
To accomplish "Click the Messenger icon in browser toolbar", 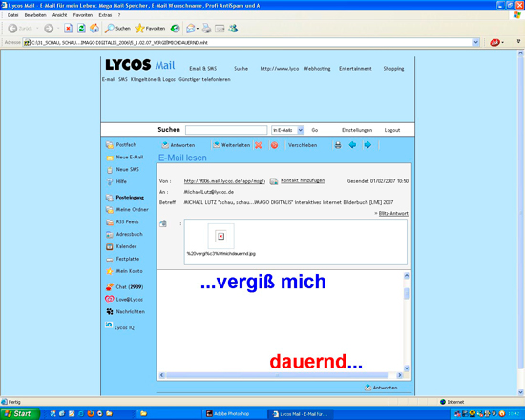I will point(233,29).
